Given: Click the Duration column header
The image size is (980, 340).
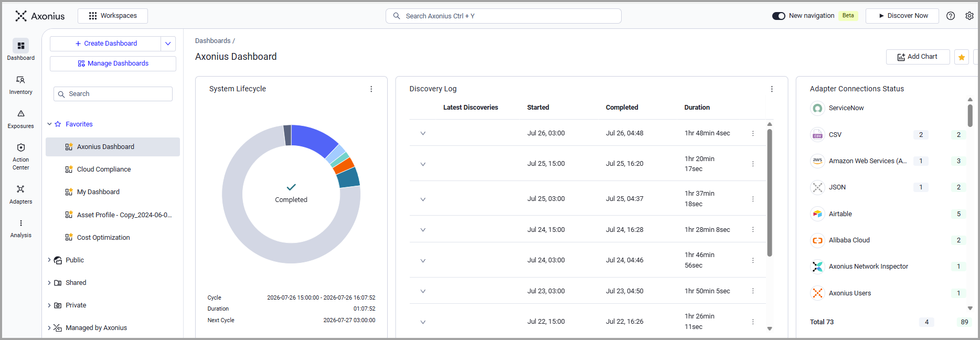Looking at the screenshot, I should click(x=697, y=108).
